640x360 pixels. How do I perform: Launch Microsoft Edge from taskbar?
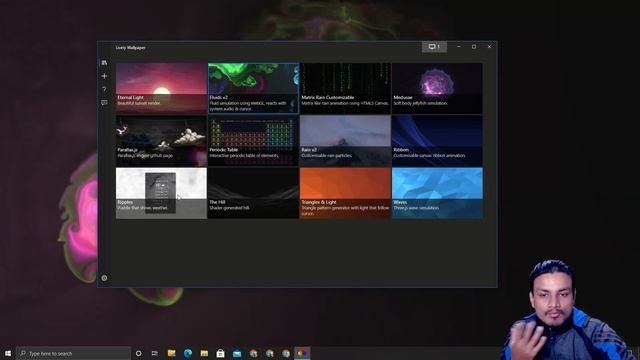coord(188,353)
